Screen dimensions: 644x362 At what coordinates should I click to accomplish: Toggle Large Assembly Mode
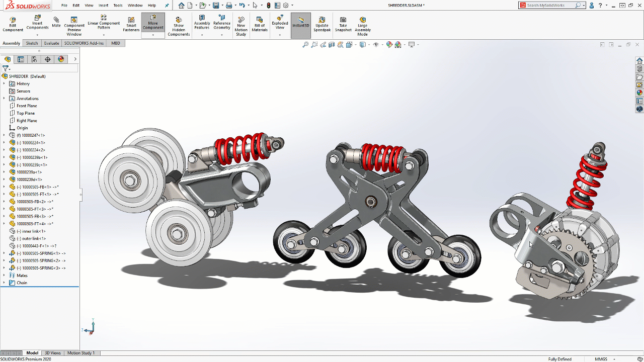363,26
